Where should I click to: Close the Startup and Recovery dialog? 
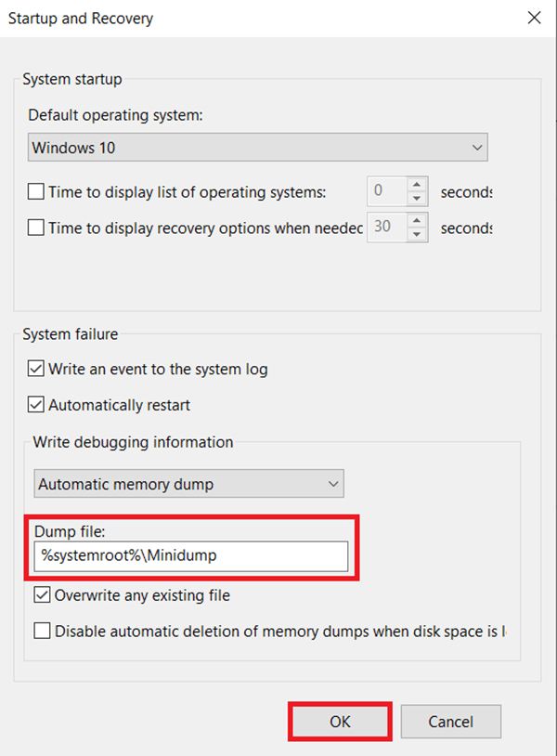[533, 18]
